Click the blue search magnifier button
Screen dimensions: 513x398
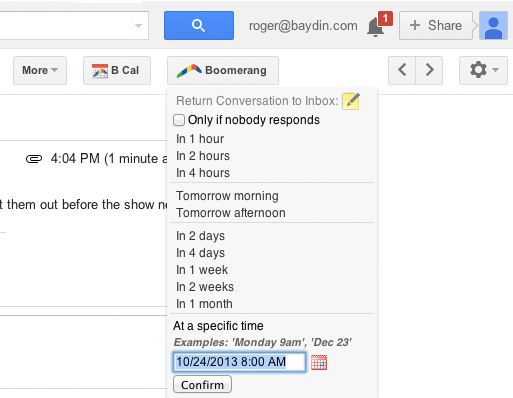pyautogui.click(x=199, y=25)
